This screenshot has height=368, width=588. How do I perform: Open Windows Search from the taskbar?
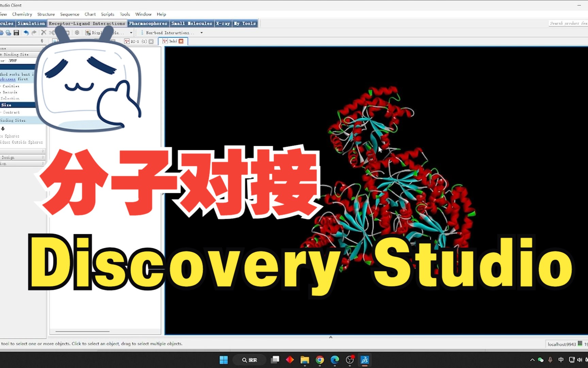point(249,360)
